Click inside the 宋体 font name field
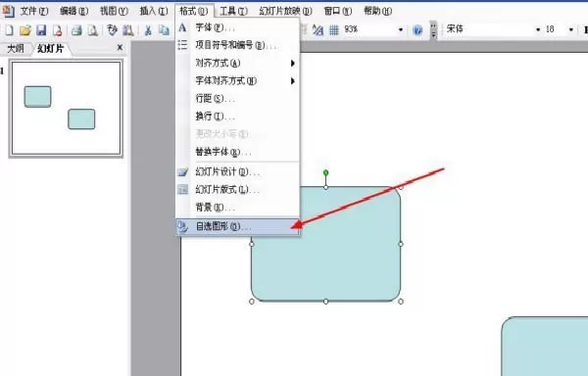 [489, 29]
